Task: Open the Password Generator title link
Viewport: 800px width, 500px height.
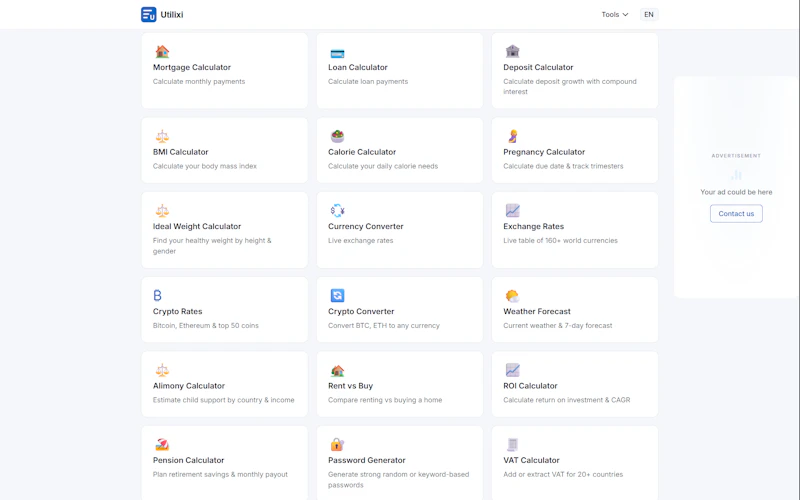Action: [x=366, y=460]
